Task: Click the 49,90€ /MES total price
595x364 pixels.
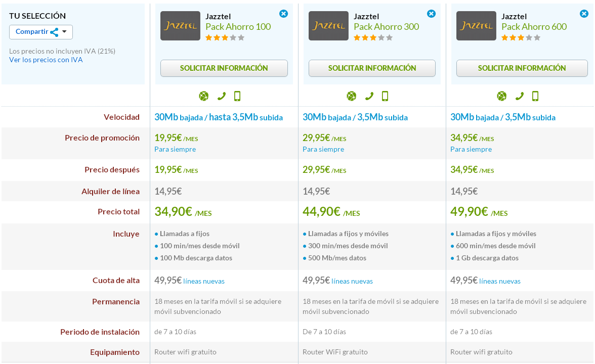Action: pos(479,211)
